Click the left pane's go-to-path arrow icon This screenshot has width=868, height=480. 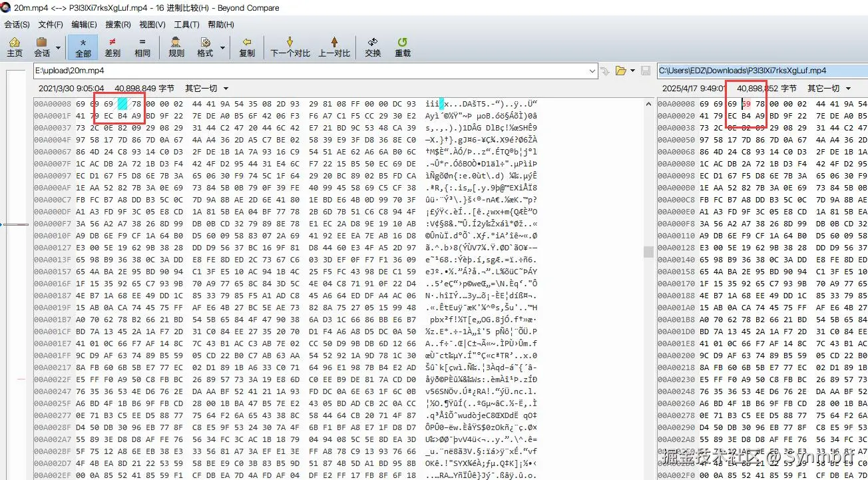pyautogui.click(x=605, y=71)
